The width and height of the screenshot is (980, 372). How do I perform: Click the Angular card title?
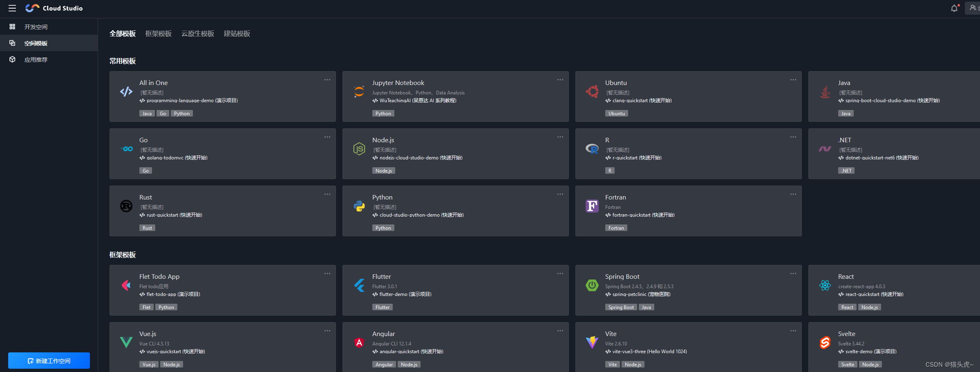coord(384,334)
